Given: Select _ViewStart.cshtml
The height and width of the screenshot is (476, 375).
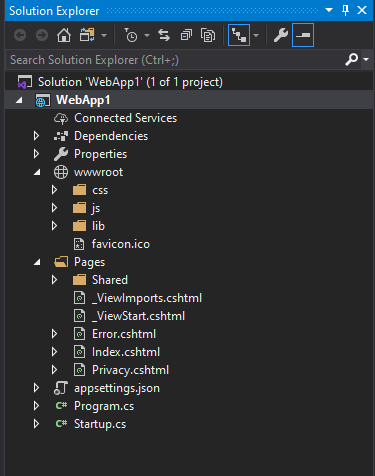Looking at the screenshot, I should 138,316.
